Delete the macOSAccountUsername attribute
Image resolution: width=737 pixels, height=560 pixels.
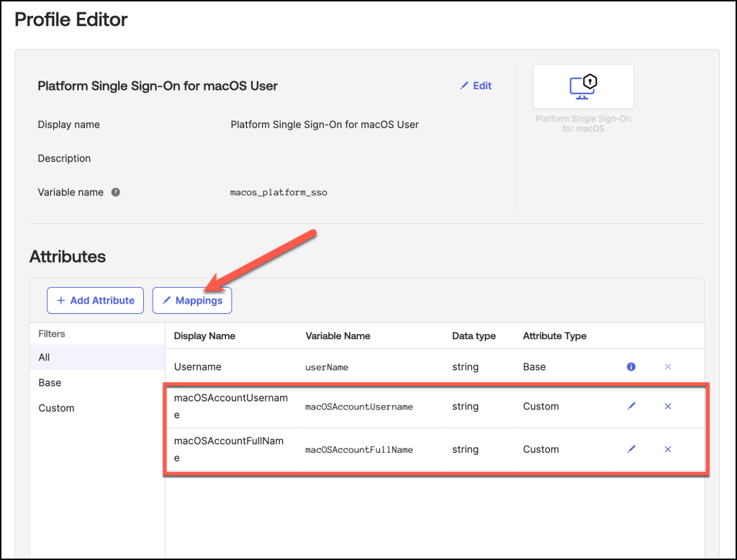tap(667, 407)
